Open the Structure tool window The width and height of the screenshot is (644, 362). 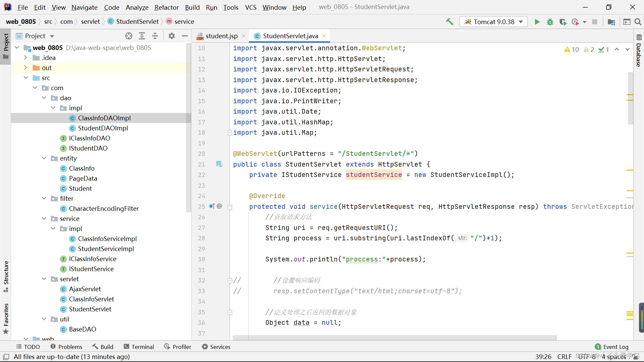(6, 277)
